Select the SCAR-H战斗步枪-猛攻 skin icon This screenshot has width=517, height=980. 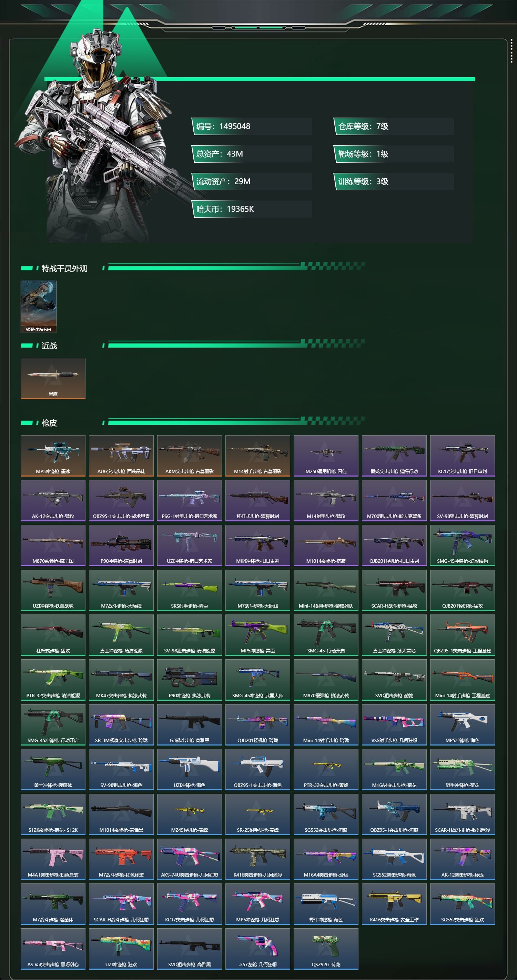394,590
